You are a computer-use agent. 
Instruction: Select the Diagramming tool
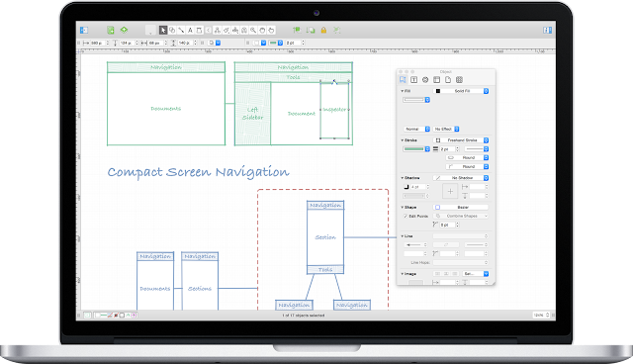[218, 31]
